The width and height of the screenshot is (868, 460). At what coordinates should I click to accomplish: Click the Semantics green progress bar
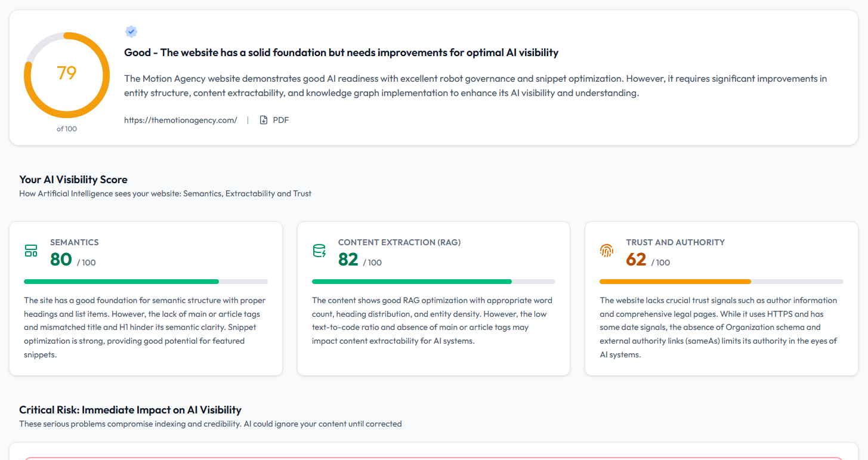click(x=122, y=281)
